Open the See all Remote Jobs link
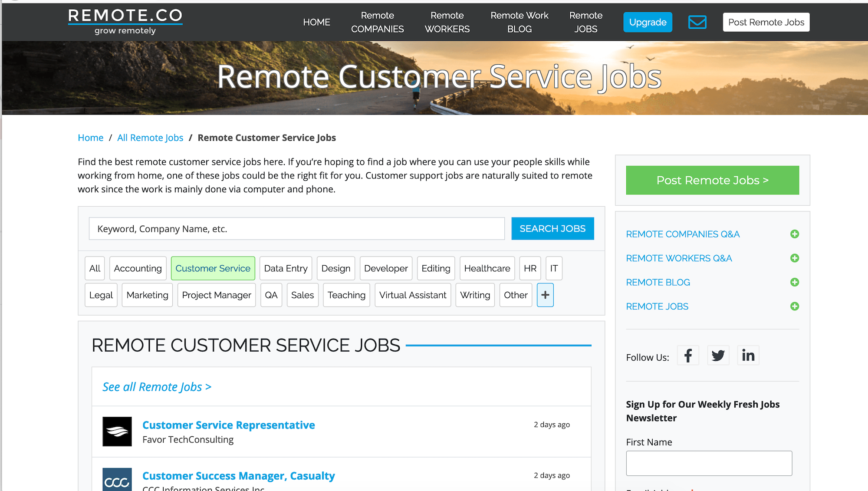Viewport: 868px width, 491px height. (x=157, y=386)
